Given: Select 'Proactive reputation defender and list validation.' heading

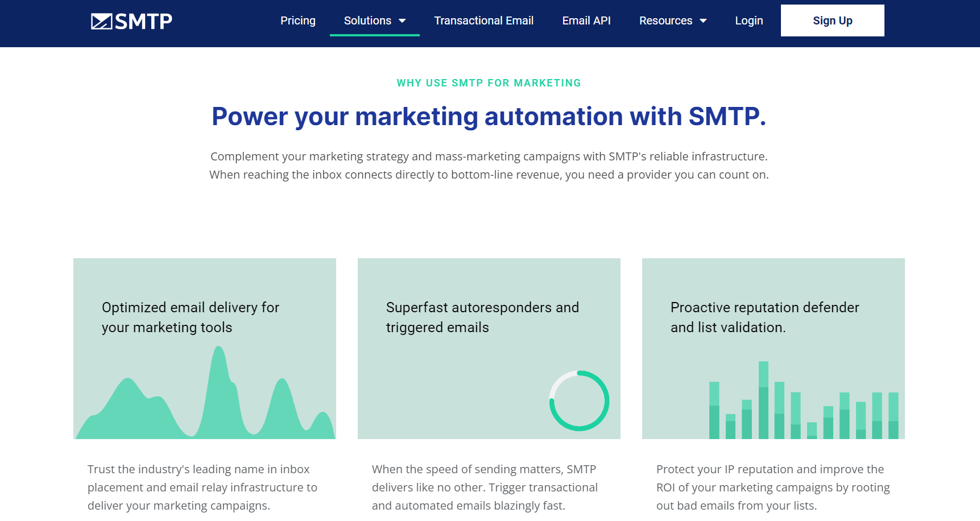Looking at the screenshot, I should click(764, 317).
